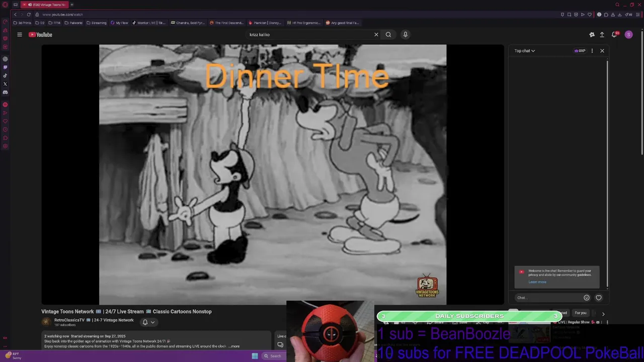The width and height of the screenshot is (644, 362).
Task: Open the YouTube hamburger guide menu
Action: (20, 35)
